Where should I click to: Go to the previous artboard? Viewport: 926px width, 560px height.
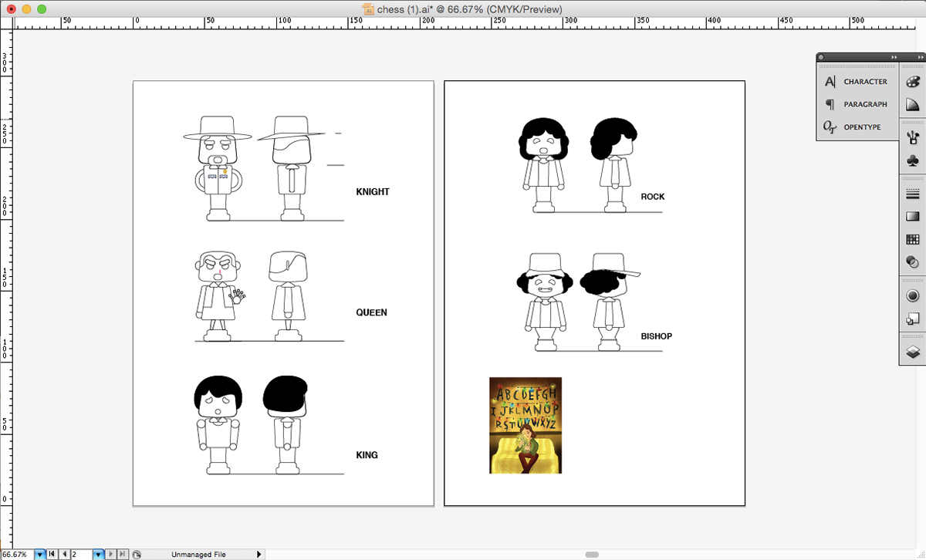64,554
